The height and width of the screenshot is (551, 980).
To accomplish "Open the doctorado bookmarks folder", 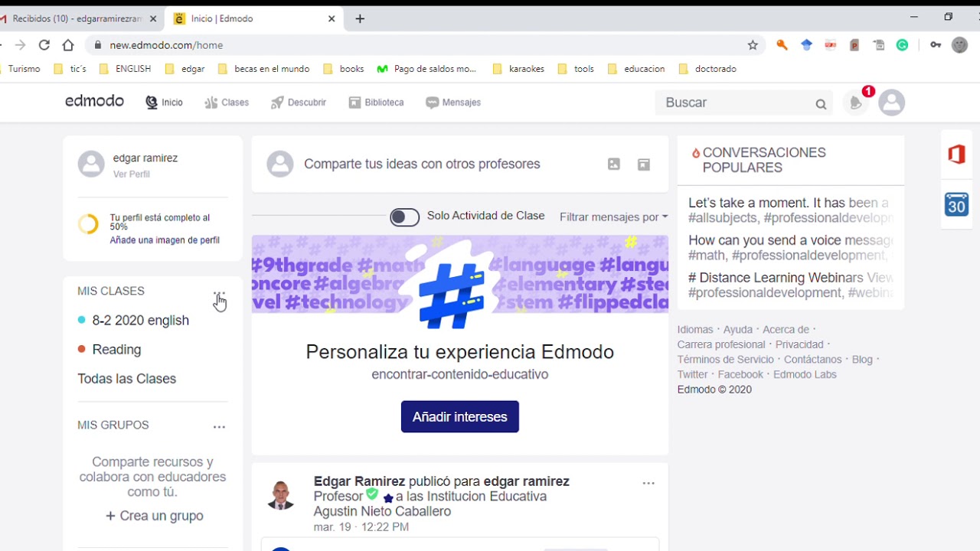I will pyautogui.click(x=707, y=69).
